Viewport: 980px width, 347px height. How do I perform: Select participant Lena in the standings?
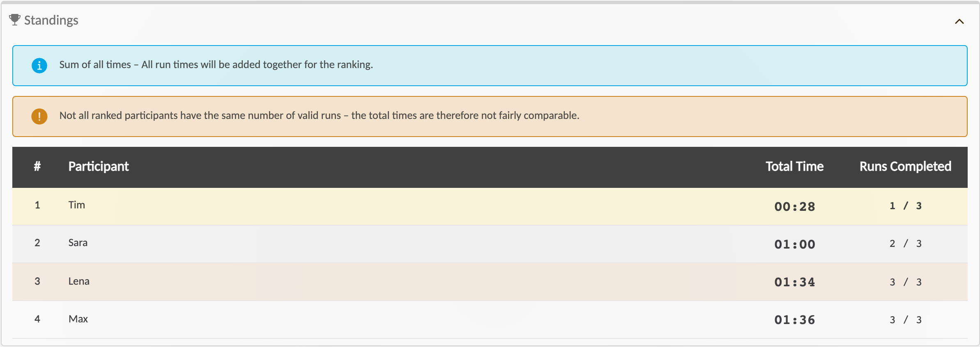tap(79, 281)
